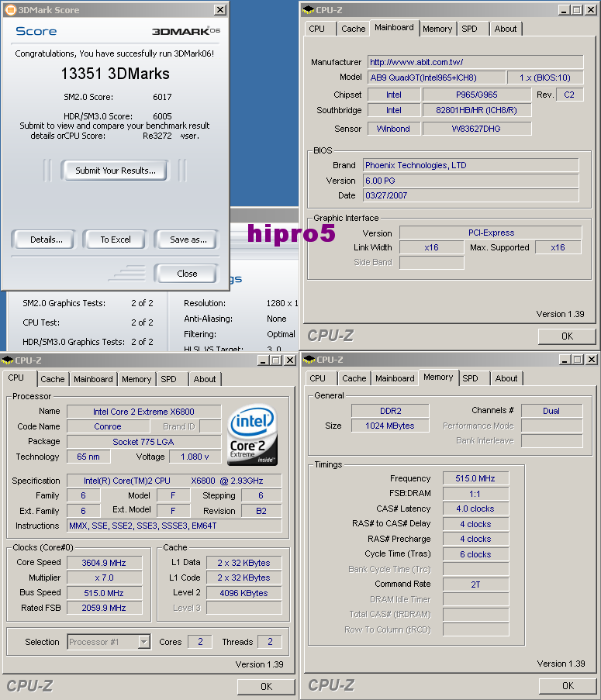This screenshot has height=700, width=601.
Task: Switch to CPU tab in Memory window
Action: 317,378
